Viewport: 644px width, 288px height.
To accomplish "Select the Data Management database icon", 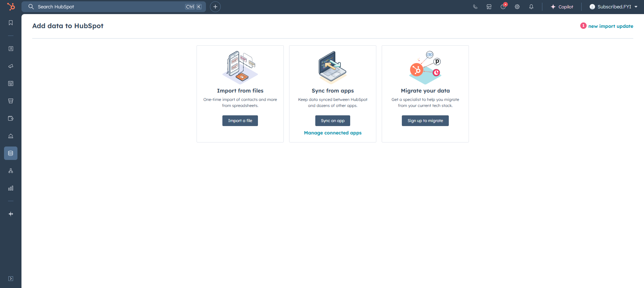I will 11,153.
